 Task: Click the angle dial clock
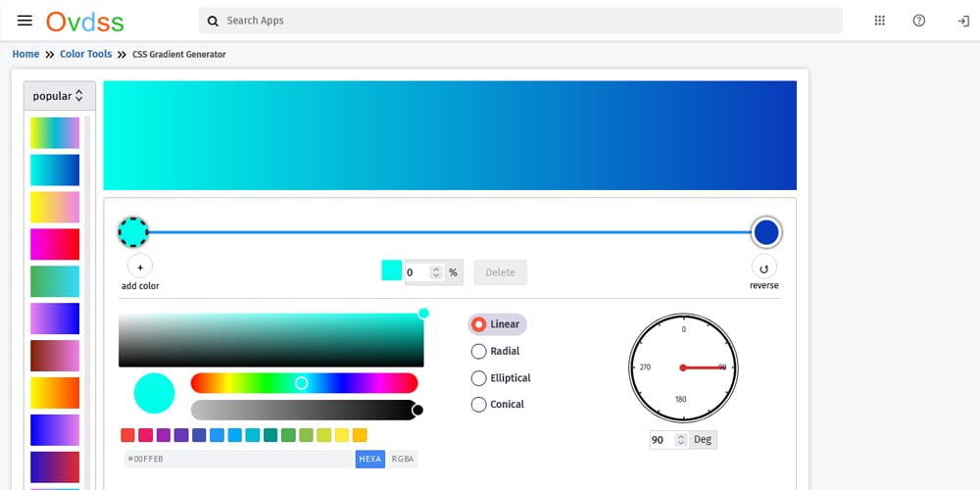(683, 368)
